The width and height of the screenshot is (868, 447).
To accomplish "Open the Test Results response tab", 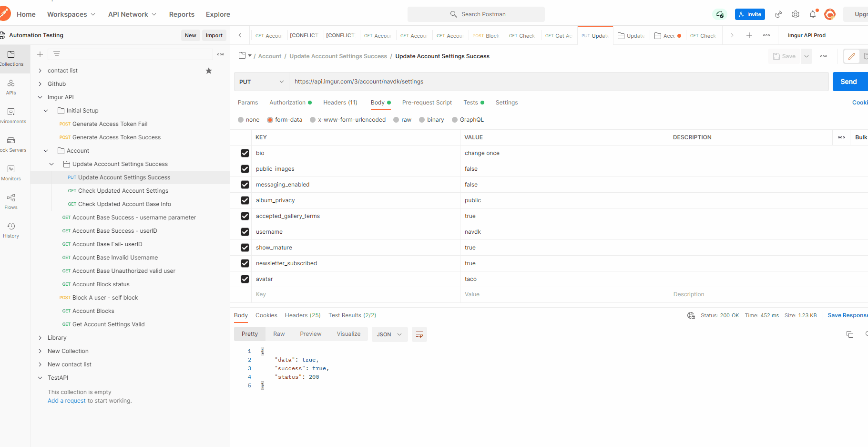I will point(352,315).
